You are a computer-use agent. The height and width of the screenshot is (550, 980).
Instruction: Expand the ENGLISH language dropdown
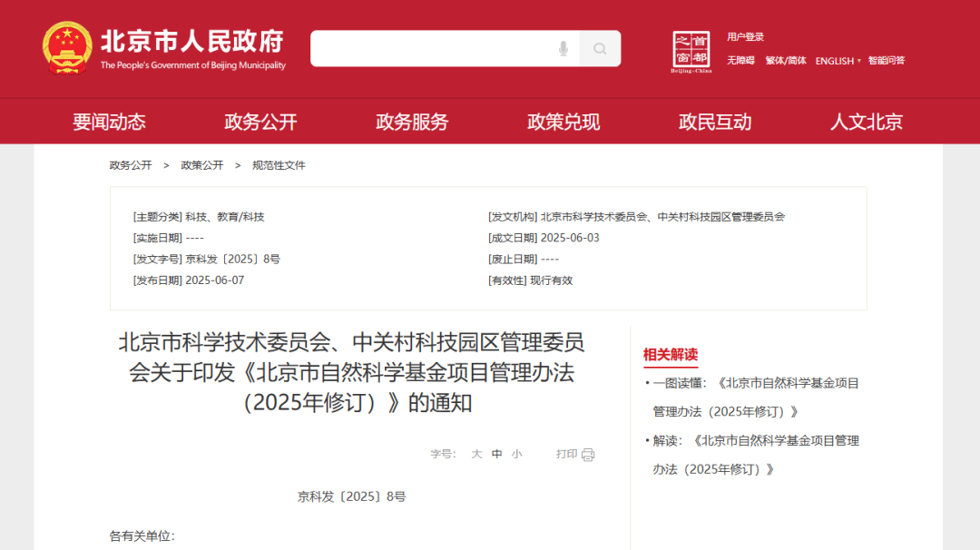pyautogui.click(x=838, y=61)
